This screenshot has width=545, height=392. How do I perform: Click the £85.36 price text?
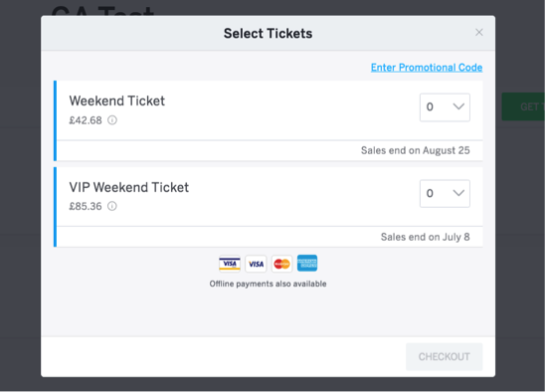(86, 206)
